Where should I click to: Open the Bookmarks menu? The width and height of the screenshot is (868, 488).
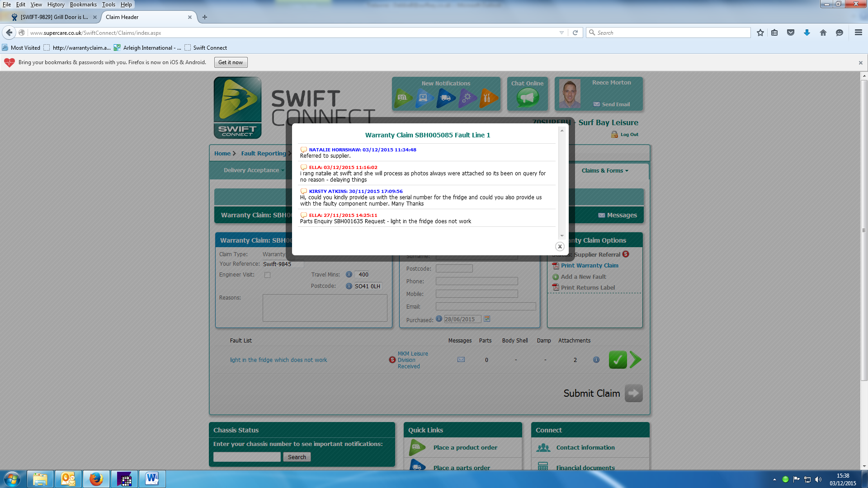pyautogui.click(x=83, y=5)
